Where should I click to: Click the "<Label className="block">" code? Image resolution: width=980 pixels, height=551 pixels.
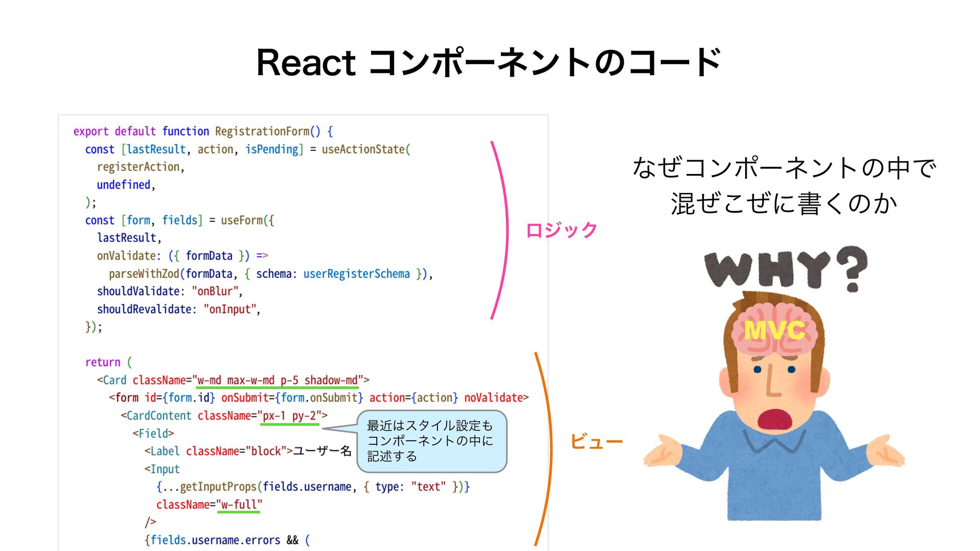coord(218,452)
